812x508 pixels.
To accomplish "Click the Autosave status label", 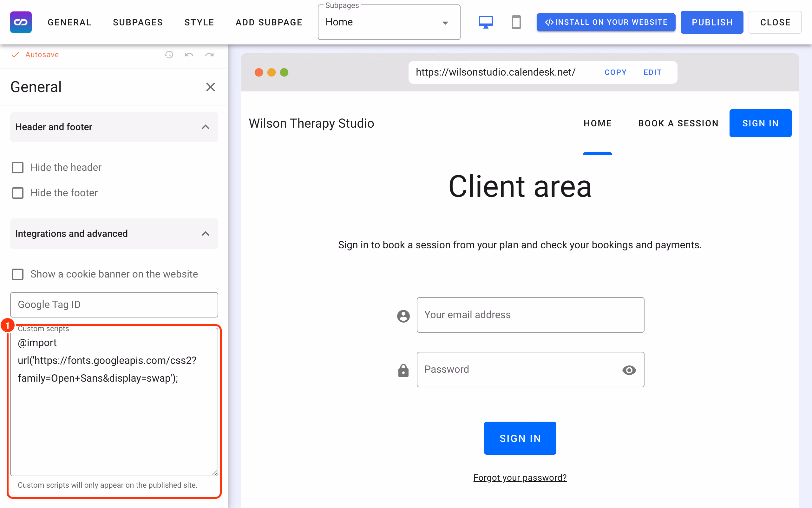I will (x=42, y=54).
